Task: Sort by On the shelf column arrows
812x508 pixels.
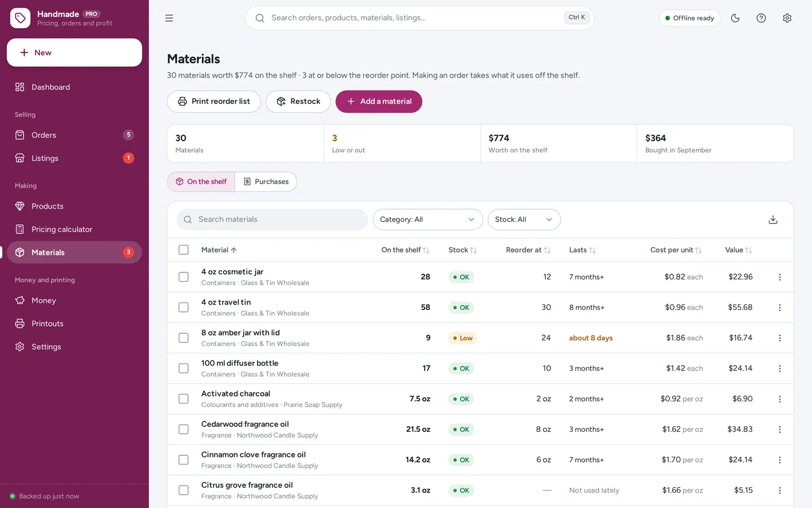Action: click(426, 250)
